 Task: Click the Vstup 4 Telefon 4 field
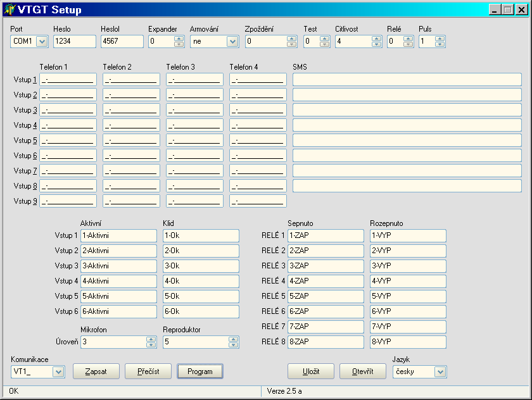pos(258,125)
